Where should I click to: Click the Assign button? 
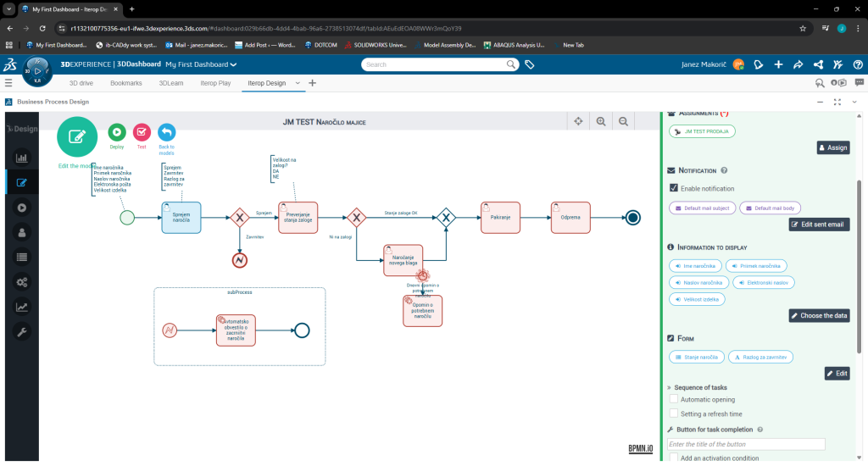tap(832, 147)
